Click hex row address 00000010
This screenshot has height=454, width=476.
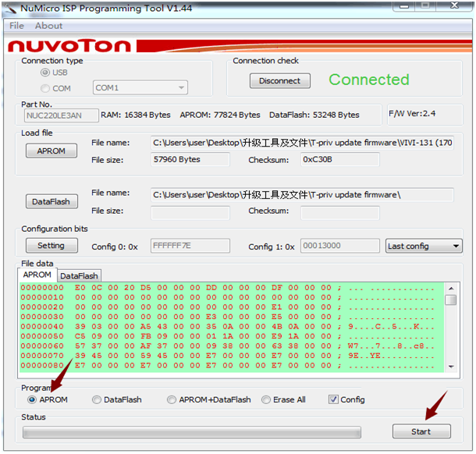(x=42, y=297)
